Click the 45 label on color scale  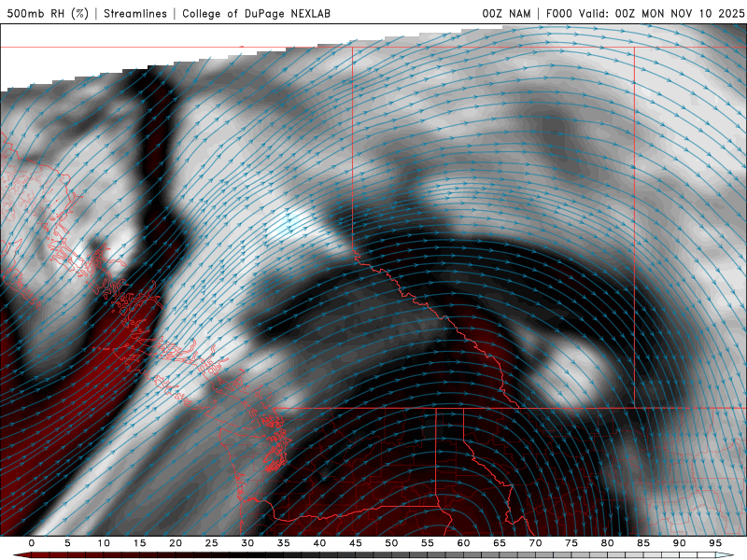[x=356, y=543]
